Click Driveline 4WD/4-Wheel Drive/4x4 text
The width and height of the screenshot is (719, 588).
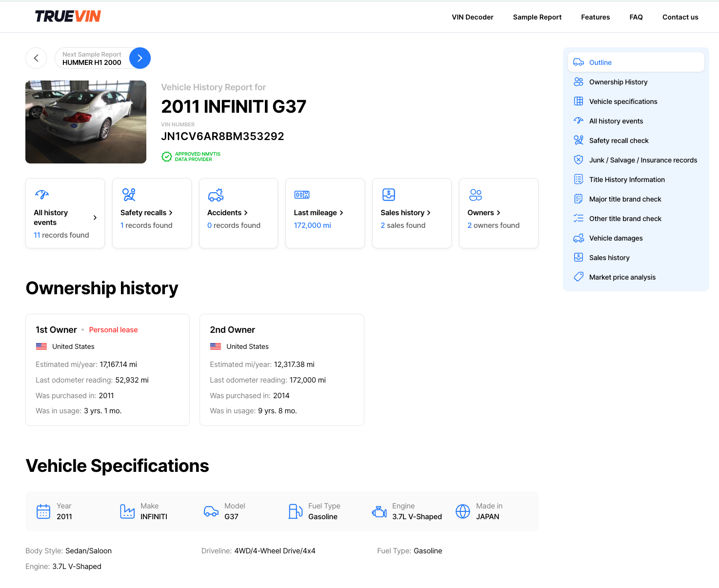[x=259, y=551]
